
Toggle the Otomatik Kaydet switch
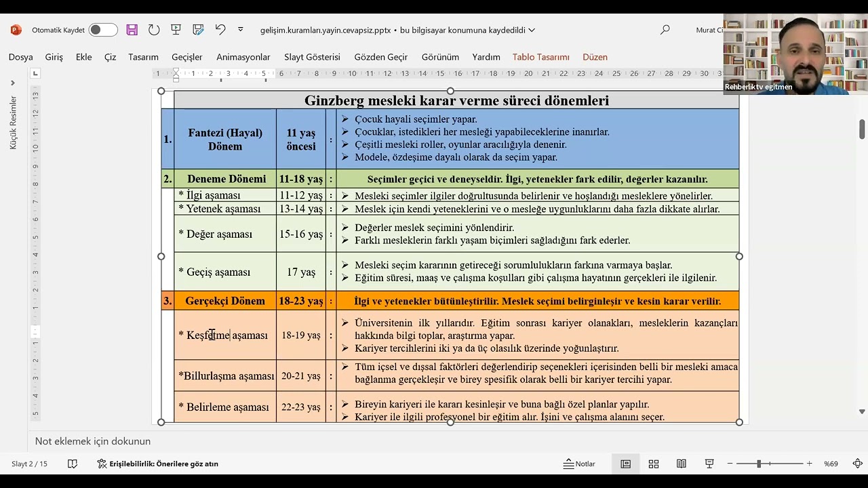103,30
